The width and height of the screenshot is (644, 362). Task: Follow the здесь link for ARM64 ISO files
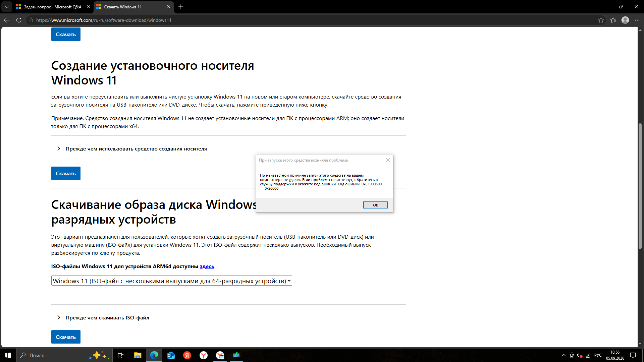(x=207, y=266)
